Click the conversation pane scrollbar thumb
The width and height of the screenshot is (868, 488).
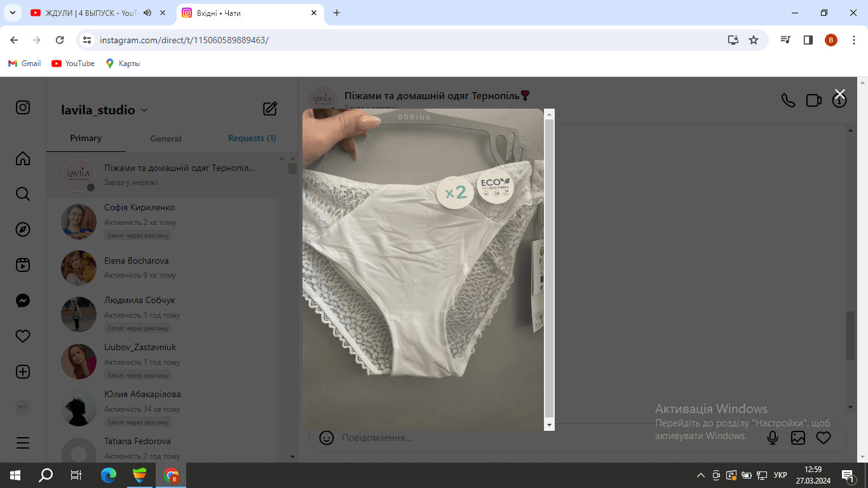pyautogui.click(x=851, y=335)
